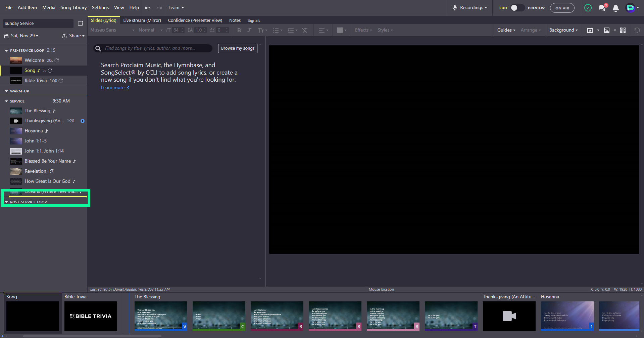Viewport: 644px width, 338px height.
Task: Click the insert text box icon
Action: (x=590, y=30)
